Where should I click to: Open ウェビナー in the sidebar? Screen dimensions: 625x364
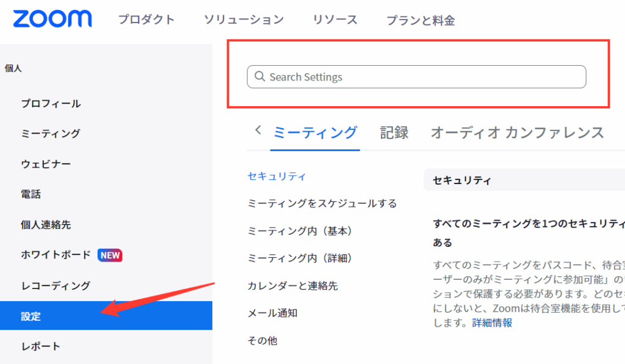[46, 164]
